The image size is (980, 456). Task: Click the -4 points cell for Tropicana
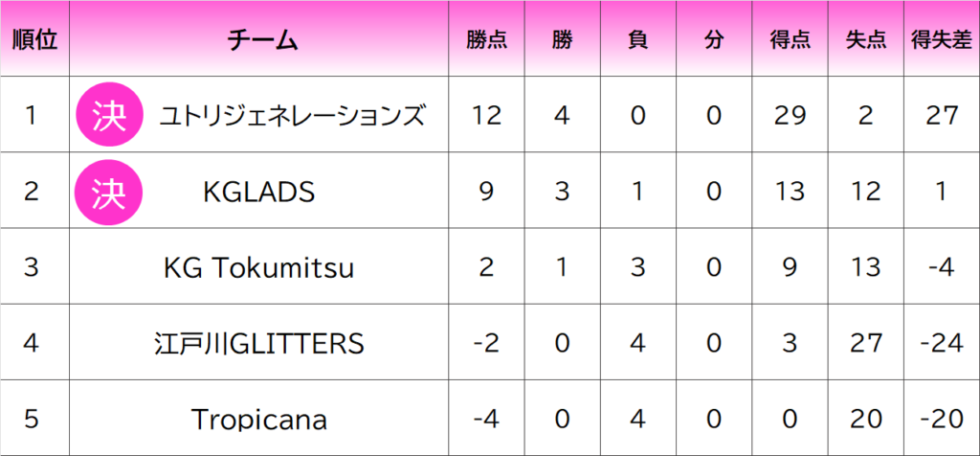486,420
